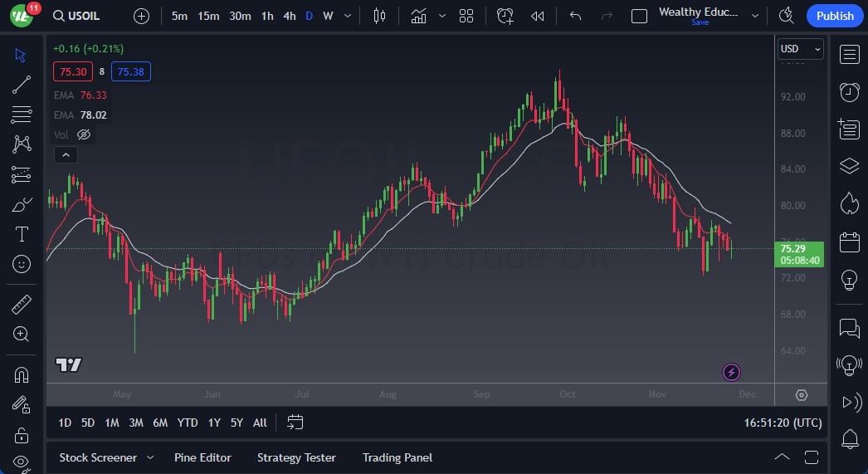Screen dimensions: 868x474
Task: Open the ruler measure tool
Action: (x=22, y=305)
